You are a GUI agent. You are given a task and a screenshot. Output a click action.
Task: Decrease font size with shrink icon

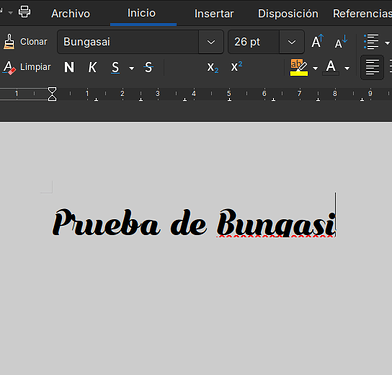tap(341, 42)
